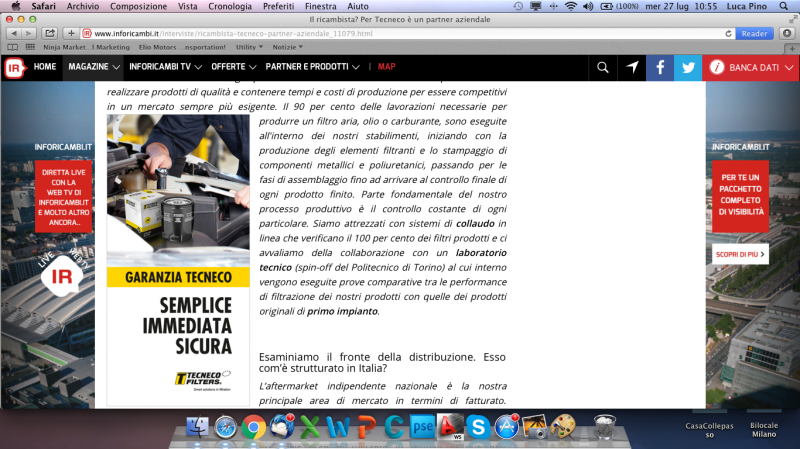Screen dimensions: 800x449
Task: Open the Downloads button in the toolbar
Action: [x=787, y=33]
